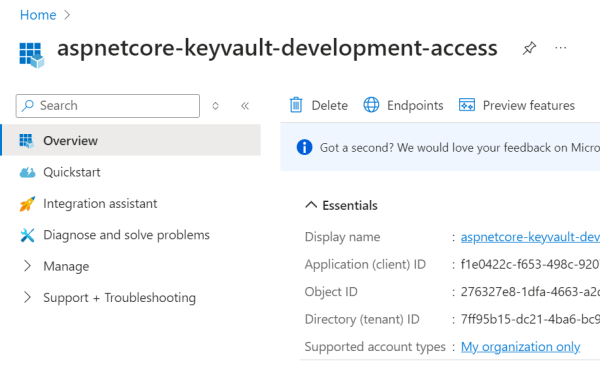
Task: Pin the aspnetcore-keyvault-development-access page
Action: (x=529, y=48)
